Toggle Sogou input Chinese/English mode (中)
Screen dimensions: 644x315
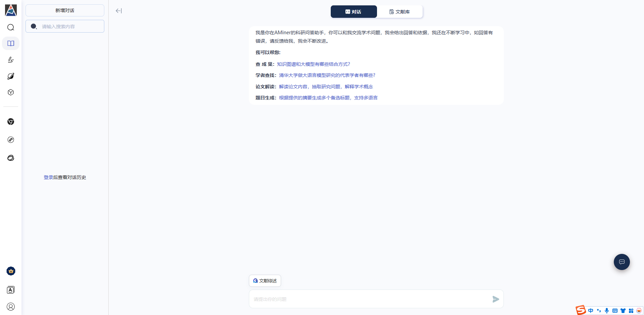pos(591,311)
